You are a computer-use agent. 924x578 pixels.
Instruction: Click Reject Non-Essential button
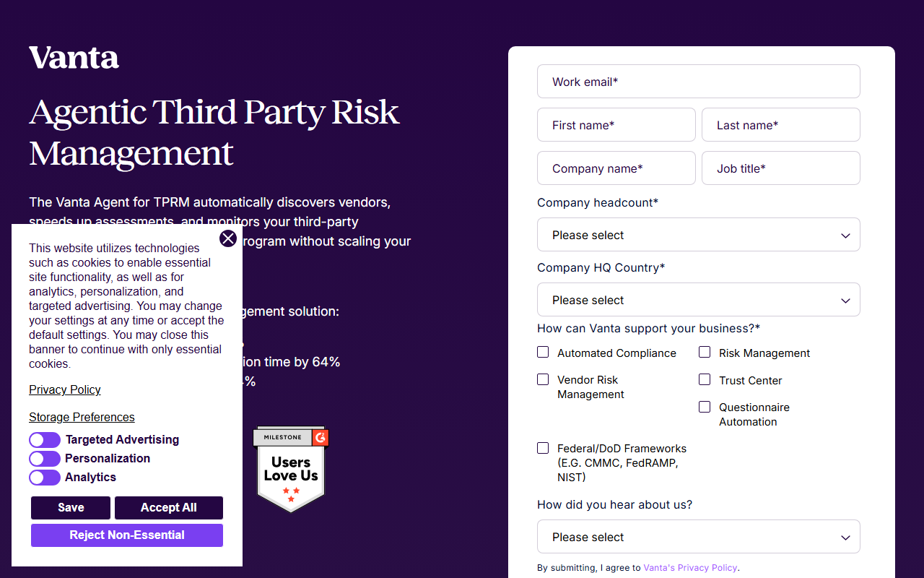[x=127, y=535]
